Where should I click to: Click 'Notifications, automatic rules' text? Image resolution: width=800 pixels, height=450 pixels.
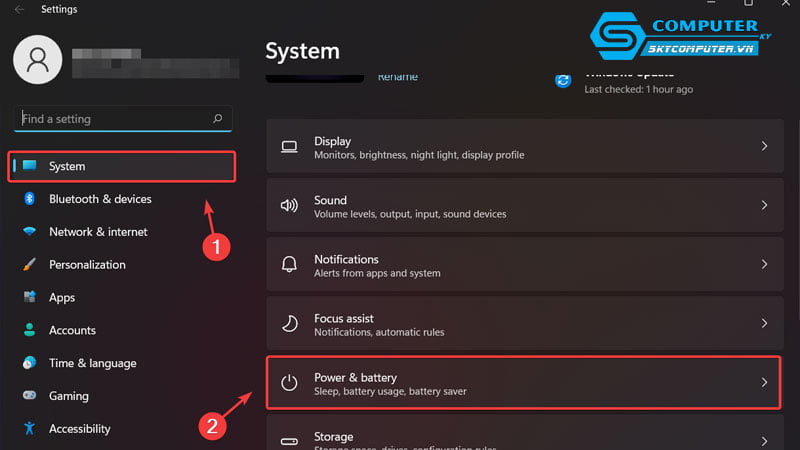(x=379, y=333)
